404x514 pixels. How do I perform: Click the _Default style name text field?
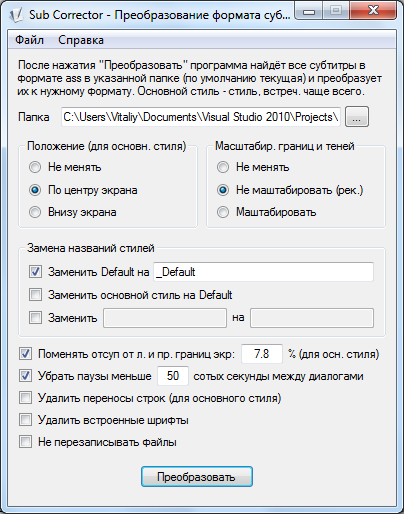point(263,272)
